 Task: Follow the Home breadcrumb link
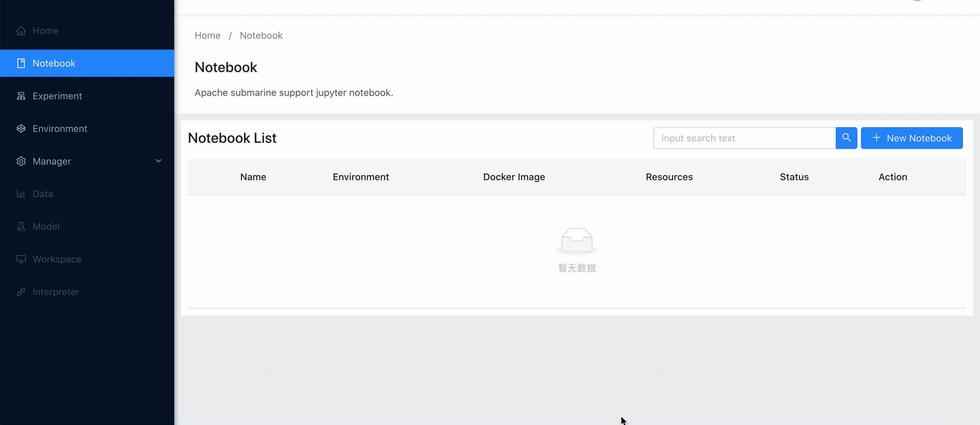207,36
